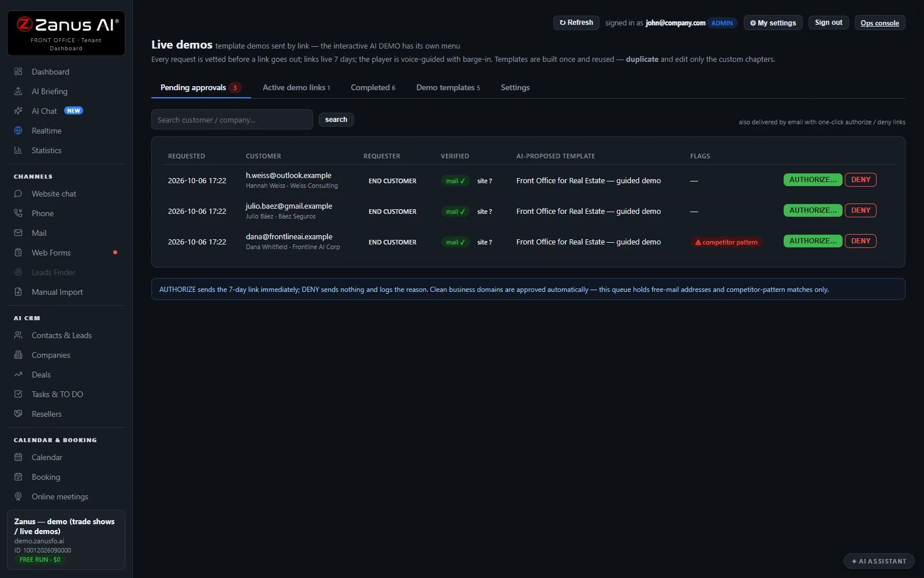
Task: Click the AI Briefing sidebar icon
Action: (x=18, y=91)
